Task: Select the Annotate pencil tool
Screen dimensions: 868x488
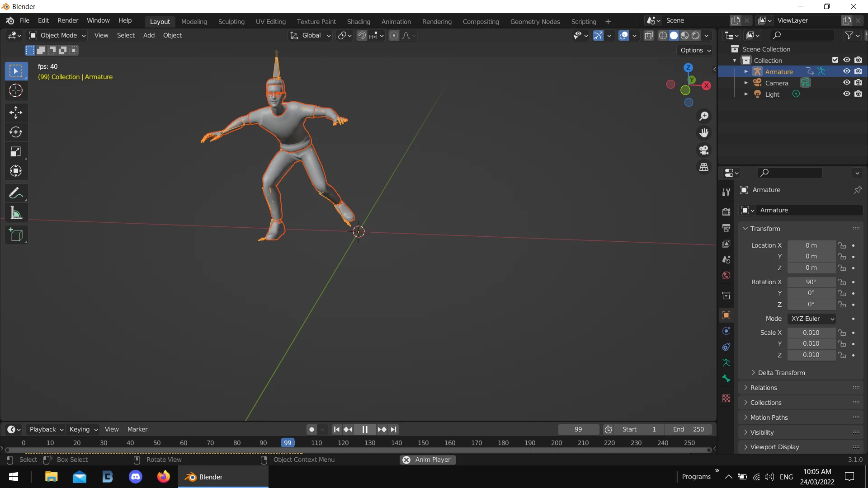Action: coord(16,193)
